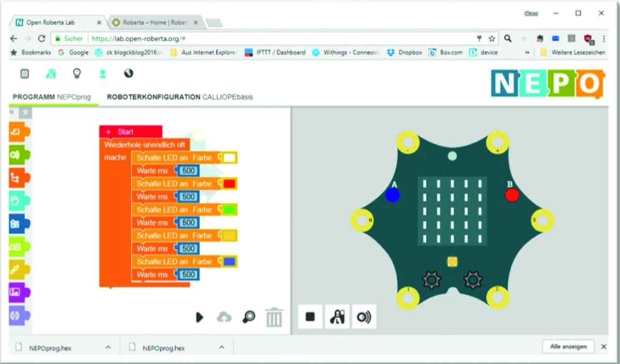Click the Alle anzeigen button
This screenshot has height=364, width=620.
(x=568, y=347)
